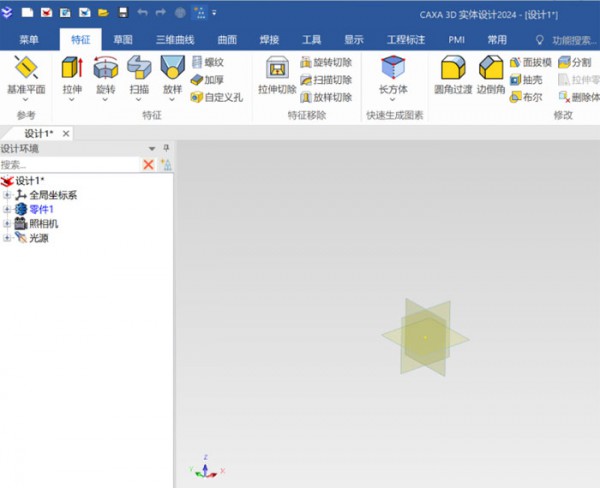
Task: Toggle the 设计环境 panel pin
Action: coord(166,148)
